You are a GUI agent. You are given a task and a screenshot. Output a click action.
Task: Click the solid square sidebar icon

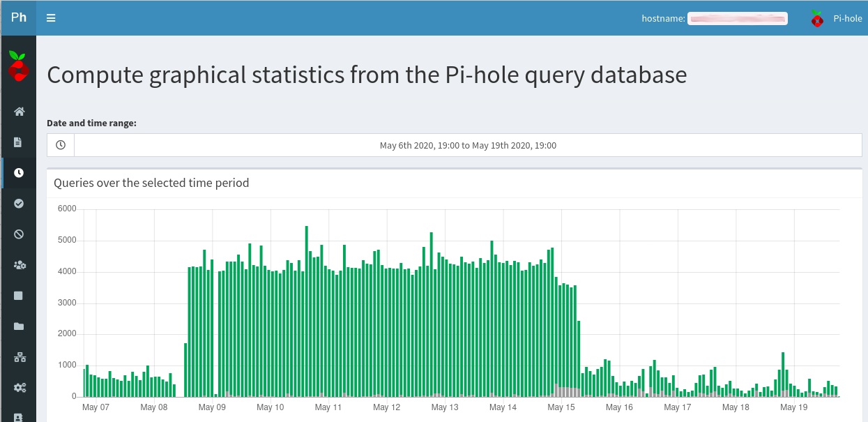19,296
